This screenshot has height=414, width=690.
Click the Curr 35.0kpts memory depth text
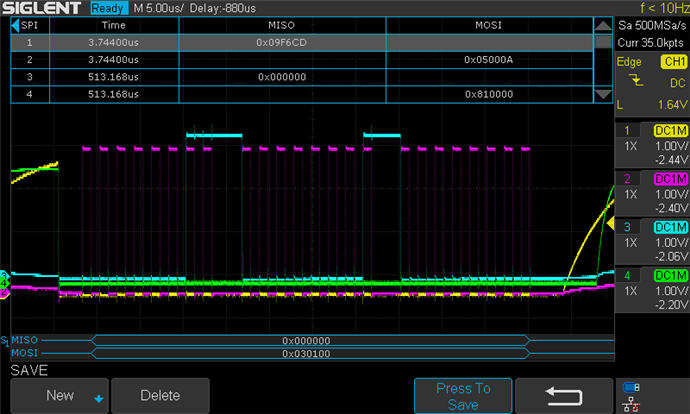(650, 43)
